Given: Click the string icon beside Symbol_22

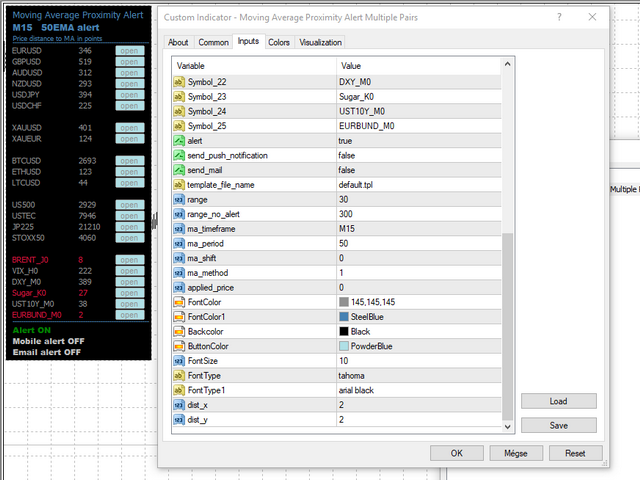Looking at the screenshot, I should click(179, 82).
